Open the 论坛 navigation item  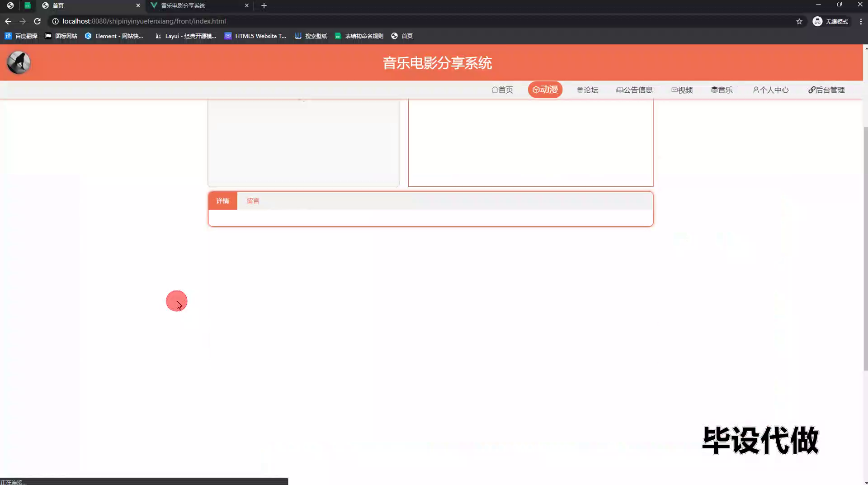(x=587, y=90)
